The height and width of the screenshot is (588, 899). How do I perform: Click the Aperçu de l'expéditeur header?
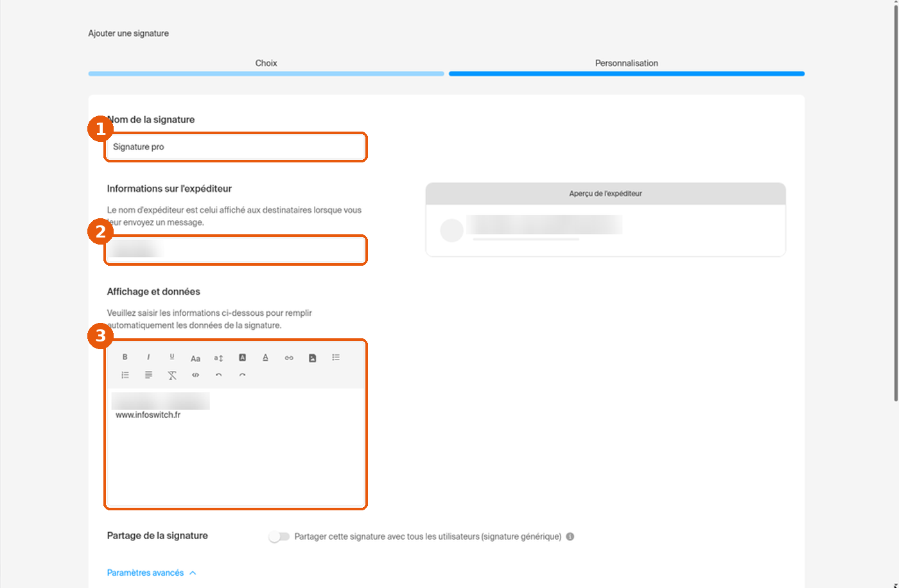click(x=606, y=193)
